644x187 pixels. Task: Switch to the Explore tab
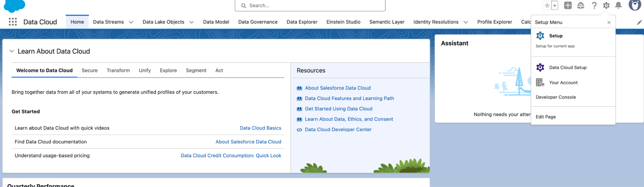click(168, 70)
